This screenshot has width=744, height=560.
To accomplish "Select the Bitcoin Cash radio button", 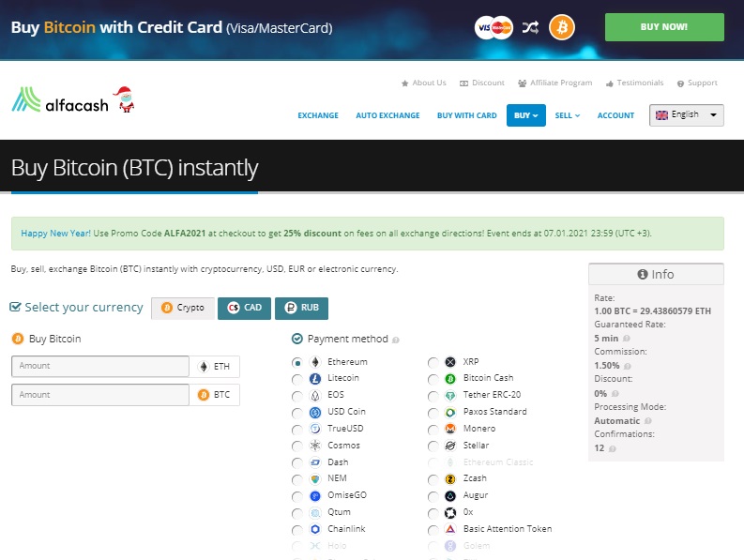I will (x=433, y=379).
